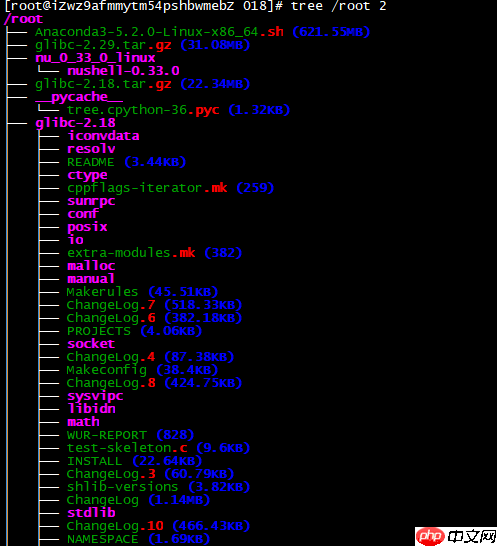Select the iconvdata directory
This screenshot has width=497, height=546.
(103, 136)
